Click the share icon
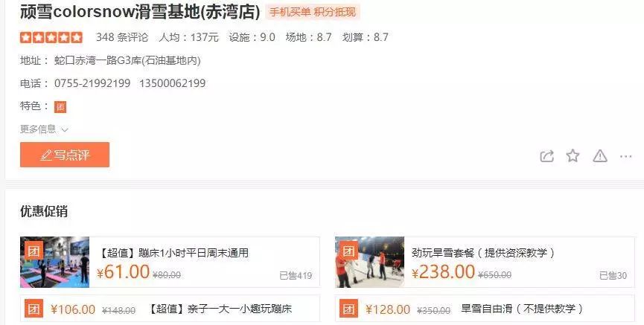 pos(546,156)
